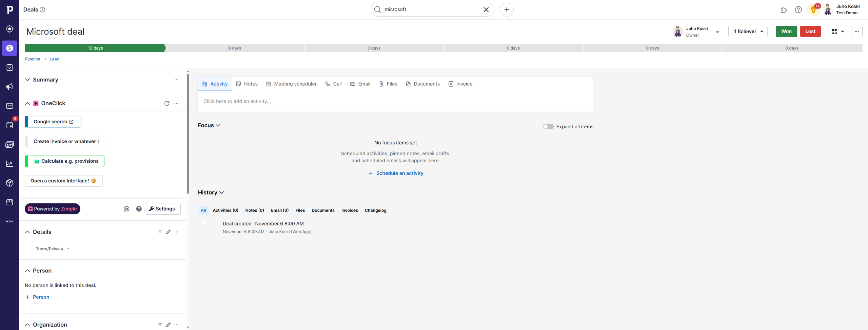Toggle Expand all items switch

(548, 127)
